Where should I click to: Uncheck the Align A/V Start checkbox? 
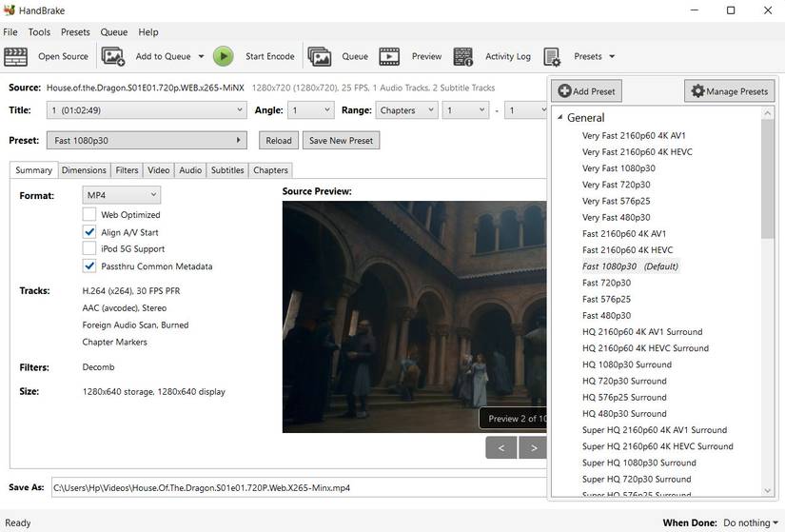(x=89, y=232)
